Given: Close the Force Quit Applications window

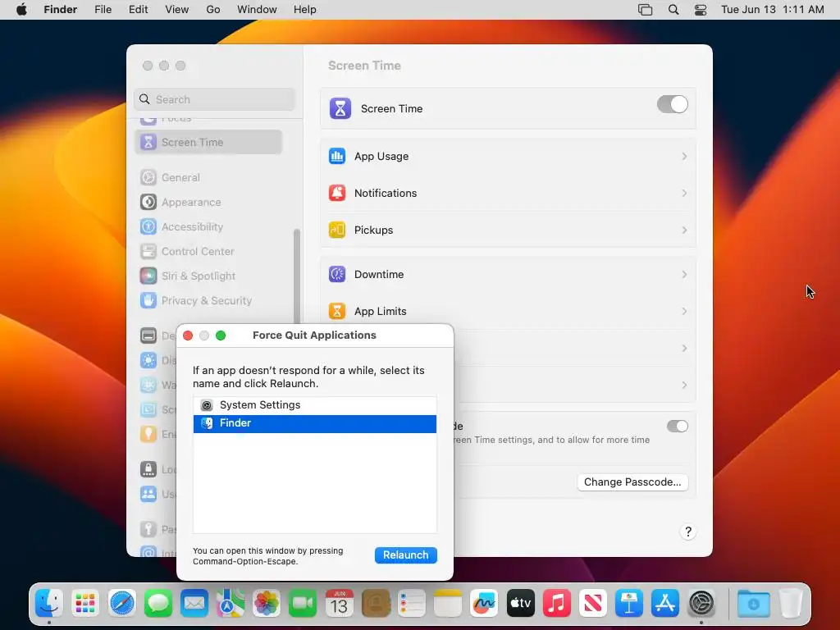Looking at the screenshot, I should pos(188,336).
